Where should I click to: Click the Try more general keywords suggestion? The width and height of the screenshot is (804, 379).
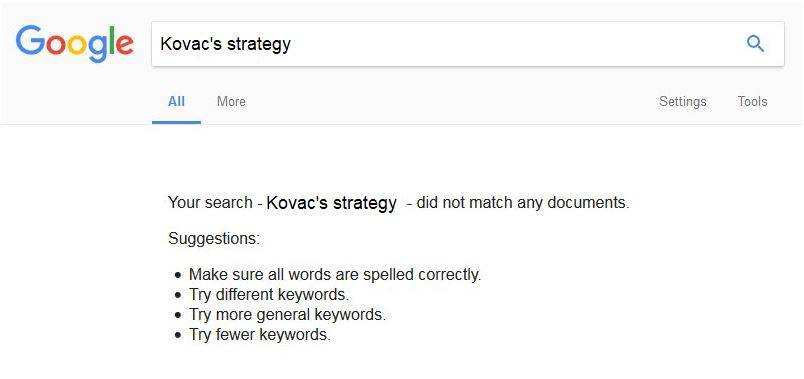click(x=287, y=314)
